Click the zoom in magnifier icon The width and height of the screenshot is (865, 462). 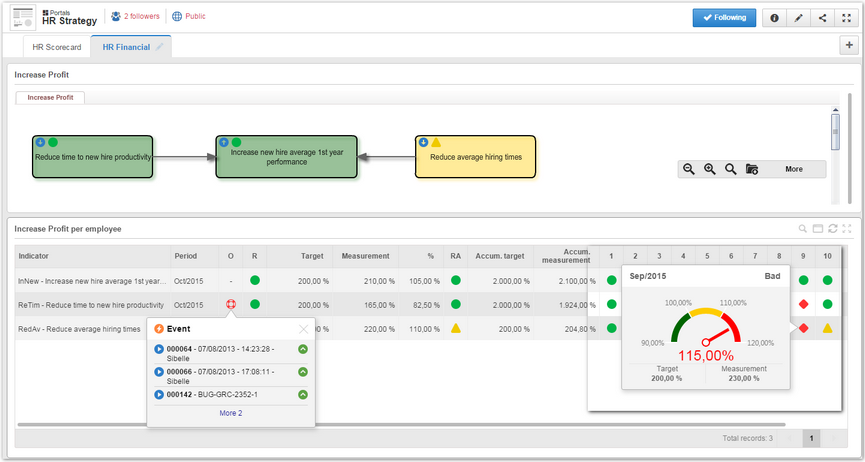pos(709,169)
